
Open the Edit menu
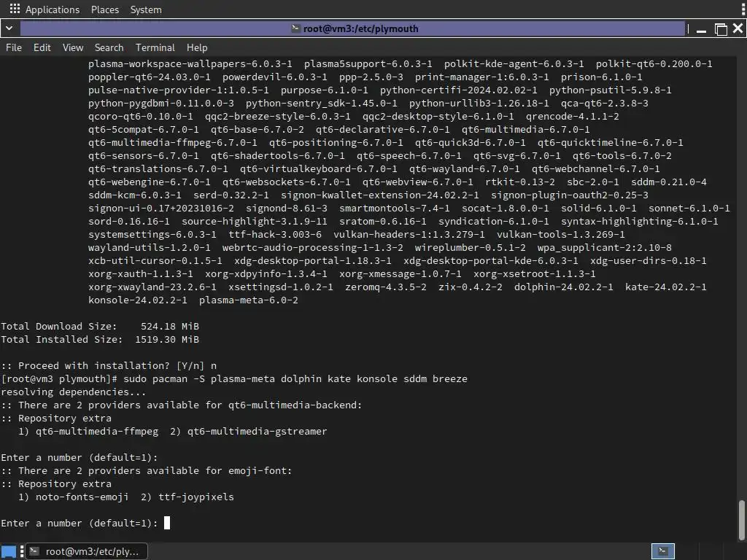coord(42,47)
